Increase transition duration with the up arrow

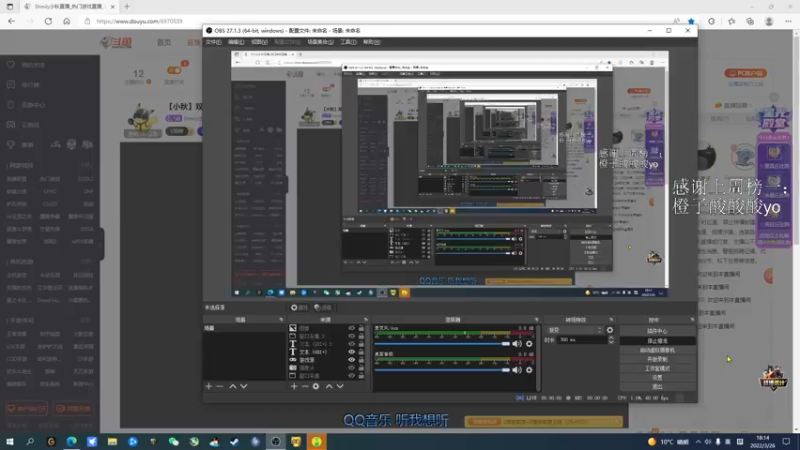click(x=611, y=338)
